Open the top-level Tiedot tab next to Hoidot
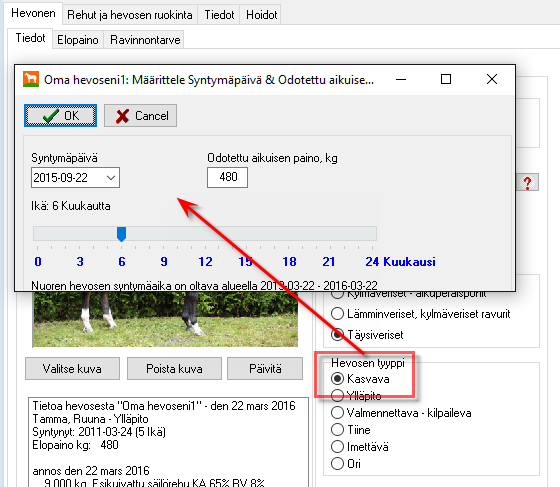The width and height of the screenshot is (560, 487). pyautogui.click(x=219, y=15)
